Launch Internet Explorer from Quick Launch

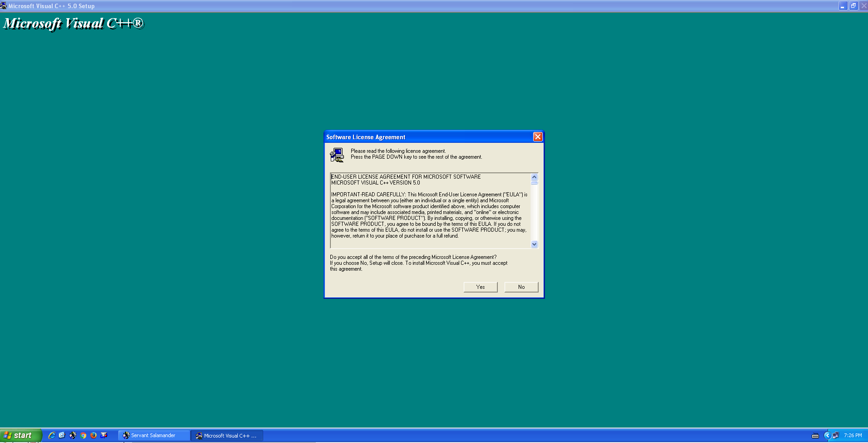[x=52, y=435]
